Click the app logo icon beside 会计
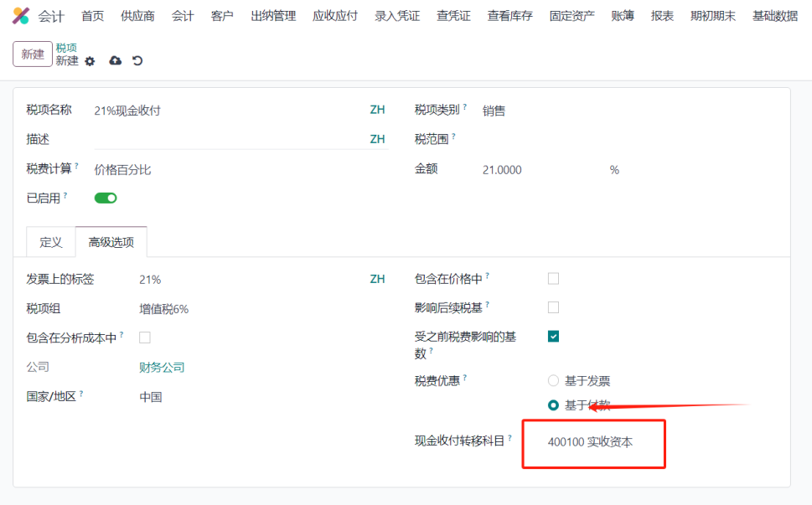The width and height of the screenshot is (812, 505). coord(21,16)
